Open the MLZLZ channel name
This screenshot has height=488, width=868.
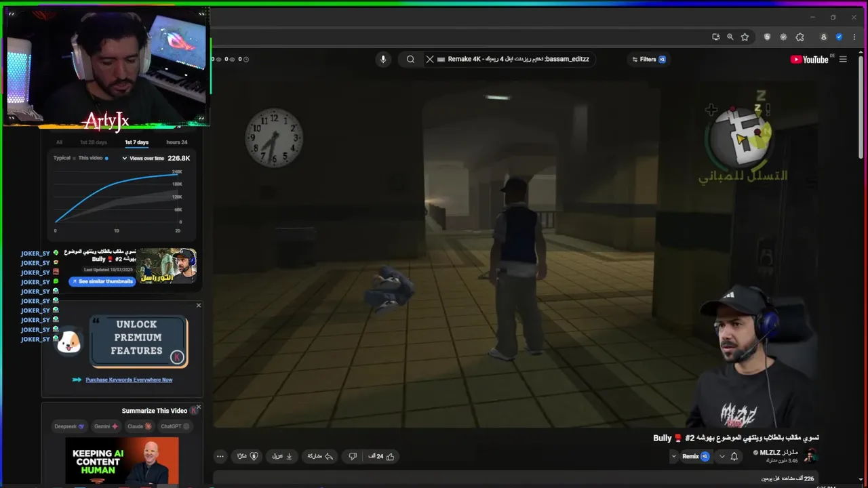pyautogui.click(x=779, y=452)
